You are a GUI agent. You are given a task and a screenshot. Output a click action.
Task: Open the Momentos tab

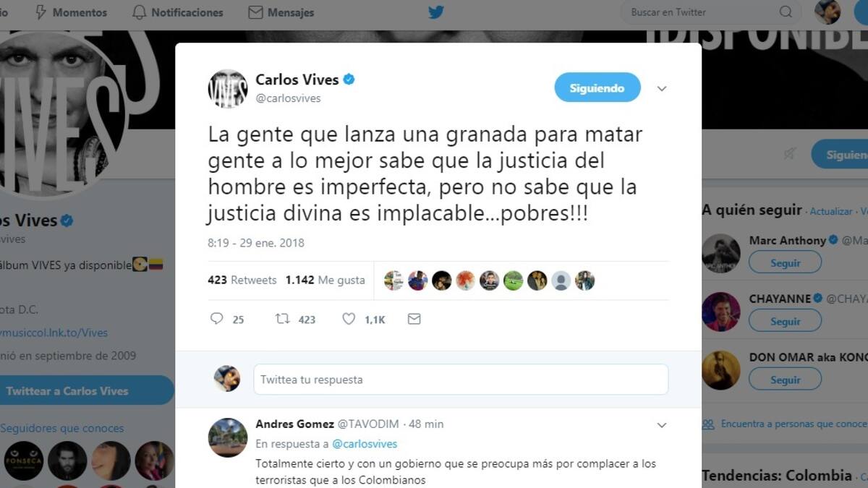click(x=71, y=12)
